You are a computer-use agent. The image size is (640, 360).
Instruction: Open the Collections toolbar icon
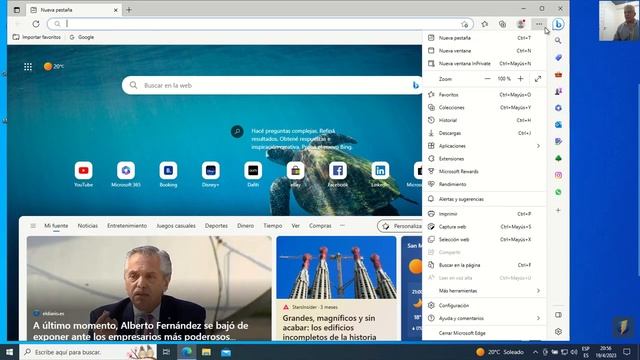click(x=502, y=24)
